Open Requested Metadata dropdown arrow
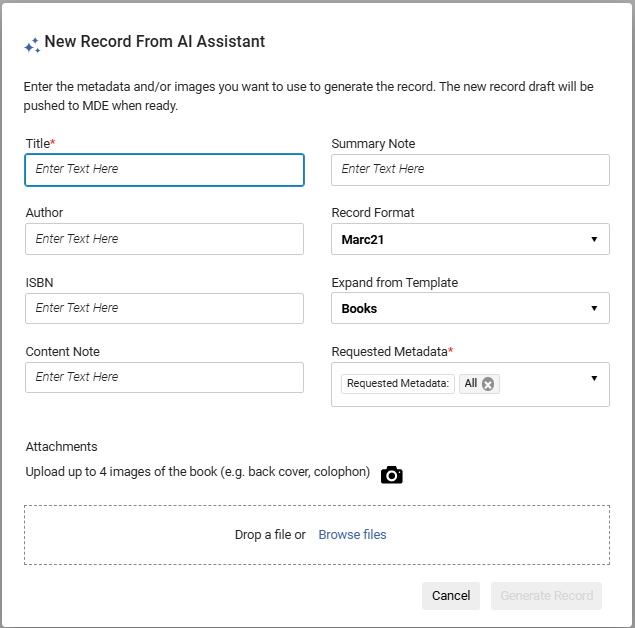 [x=594, y=378]
